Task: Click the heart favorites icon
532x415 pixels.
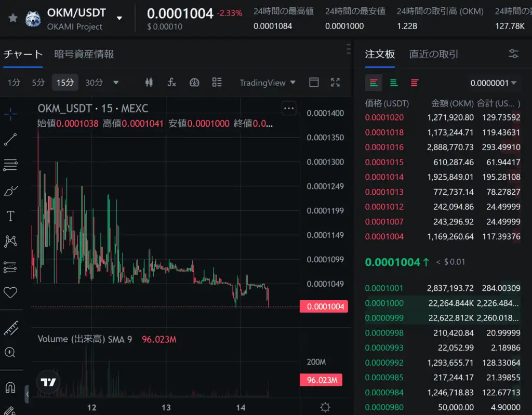Action: pyautogui.click(x=10, y=292)
